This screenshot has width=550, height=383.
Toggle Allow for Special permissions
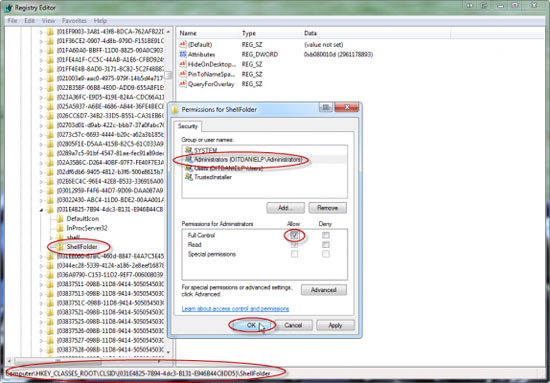click(294, 254)
